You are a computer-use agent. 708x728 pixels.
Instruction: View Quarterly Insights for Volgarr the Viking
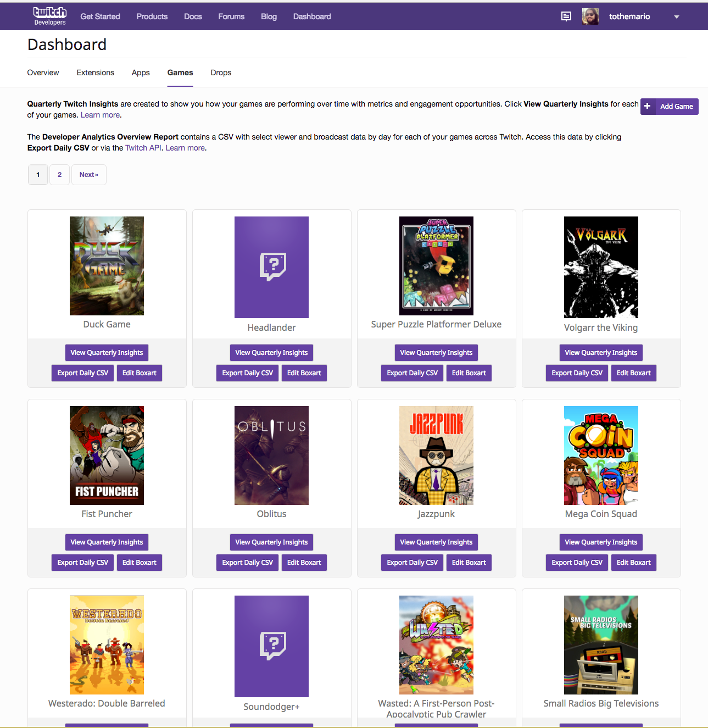[x=601, y=353]
